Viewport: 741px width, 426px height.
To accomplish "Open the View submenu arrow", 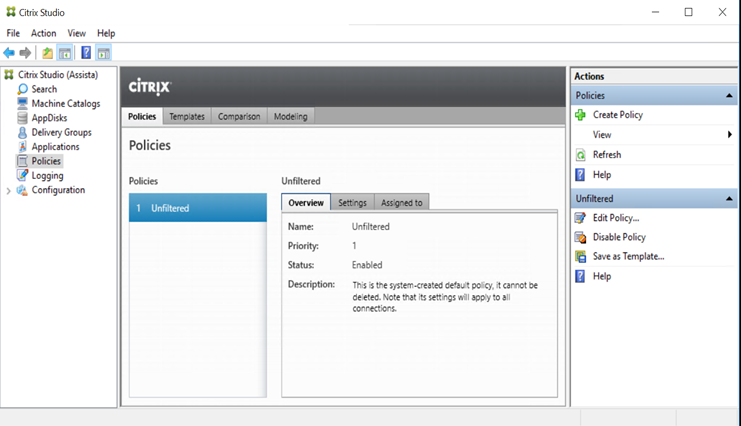I will point(730,135).
